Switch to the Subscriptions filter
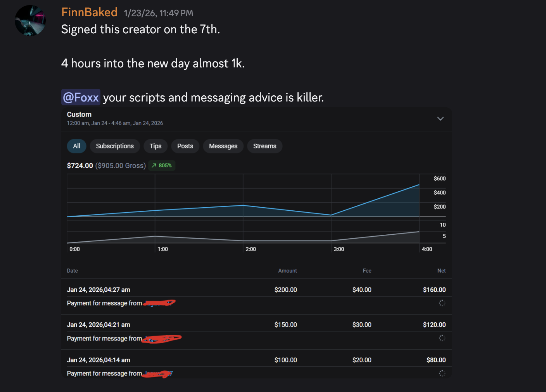The width and height of the screenshot is (546, 392). pos(115,146)
